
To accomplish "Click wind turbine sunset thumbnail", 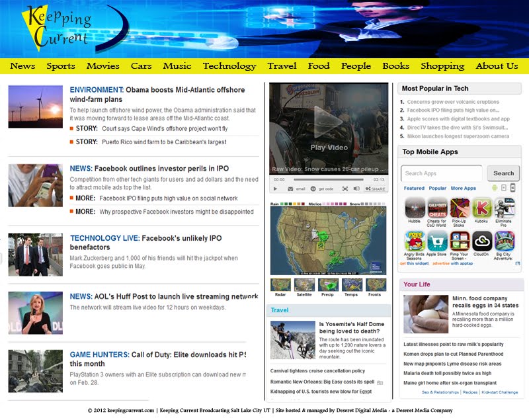I will tap(36, 106).
